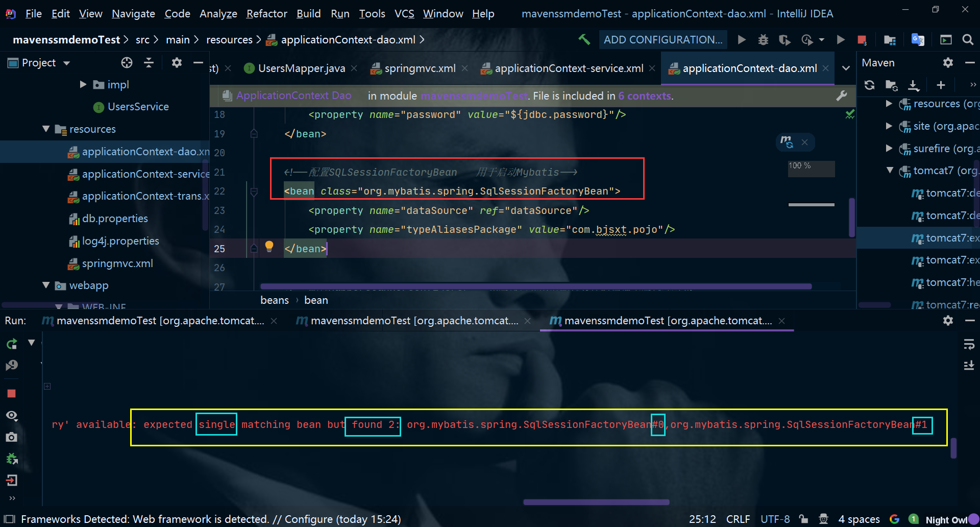Run the current configuration play icon
The image size is (980, 527).
coord(742,39)
